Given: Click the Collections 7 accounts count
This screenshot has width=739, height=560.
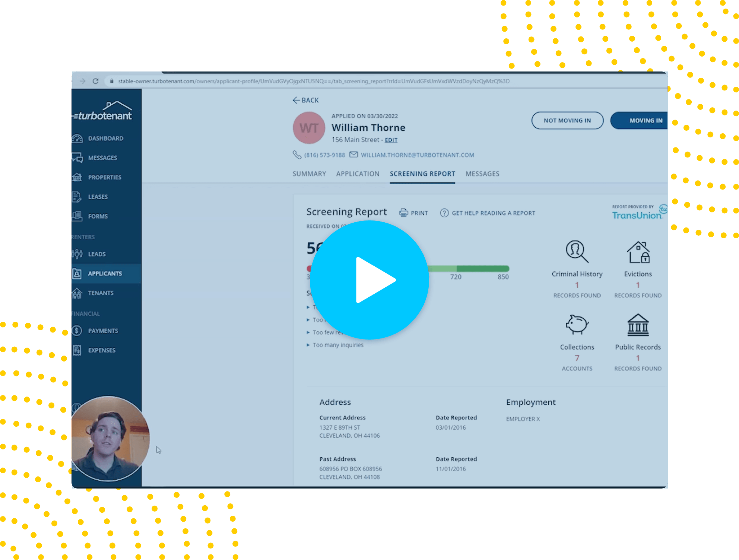Looking at the screenshot, I should (x=577, y=358).
